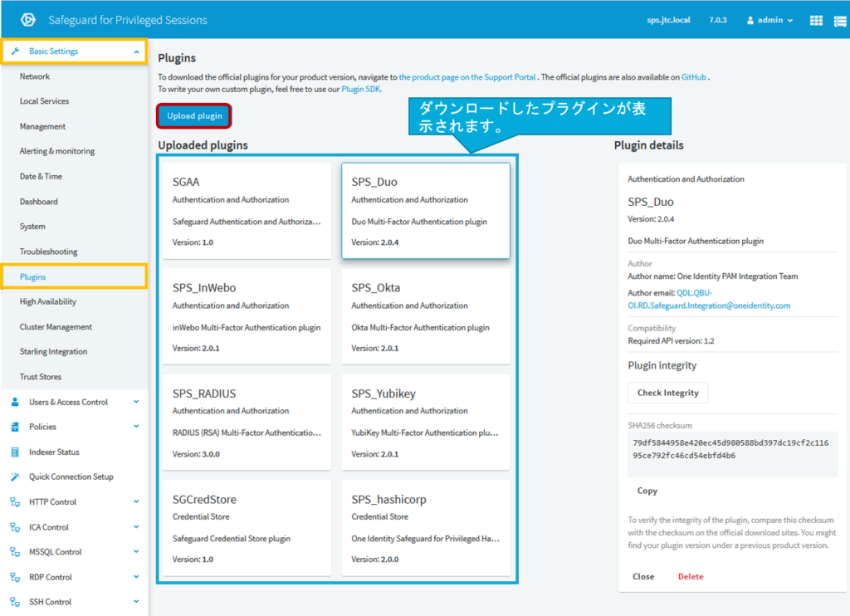Open Indexer Status menu entry
The height and width of the screenshot is (616, 850).
click(54, 452)
